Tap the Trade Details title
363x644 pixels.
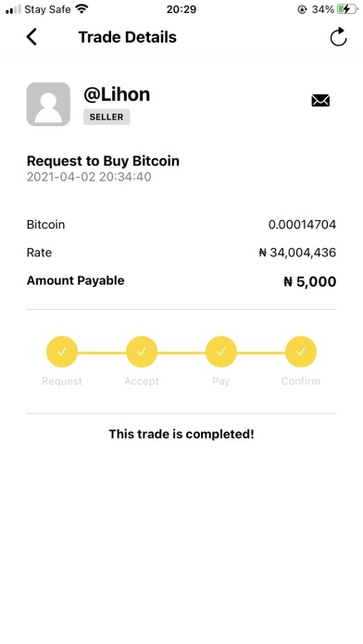click(x=128, y=37)
